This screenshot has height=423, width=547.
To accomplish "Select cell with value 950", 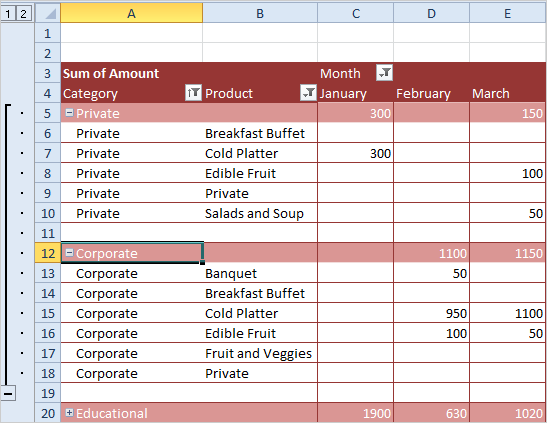I will click(432, 313).
